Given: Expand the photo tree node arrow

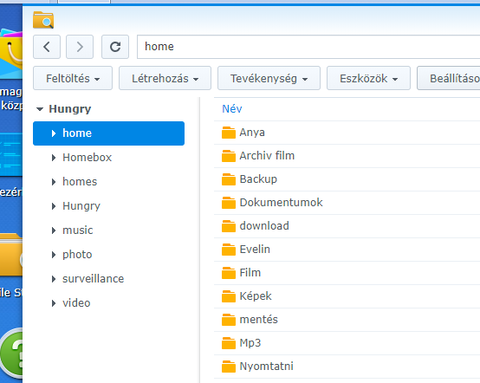Looking at the screenshot, I should [54, 255].
